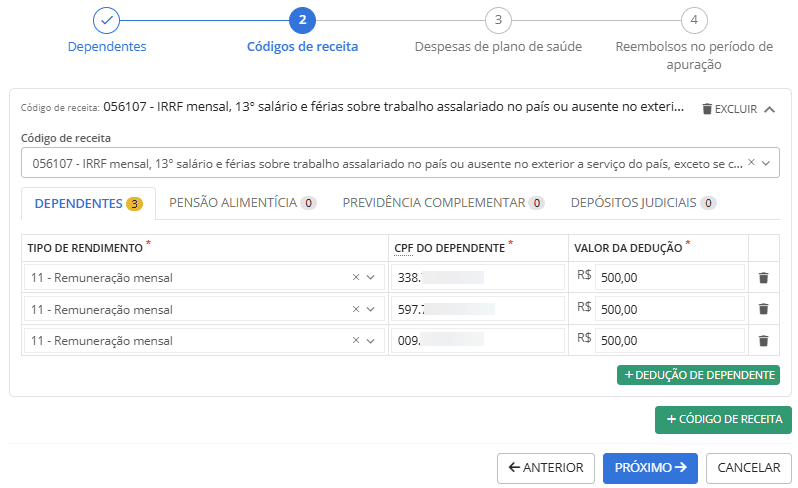Clear the Código de receita selection

[751, 163]
